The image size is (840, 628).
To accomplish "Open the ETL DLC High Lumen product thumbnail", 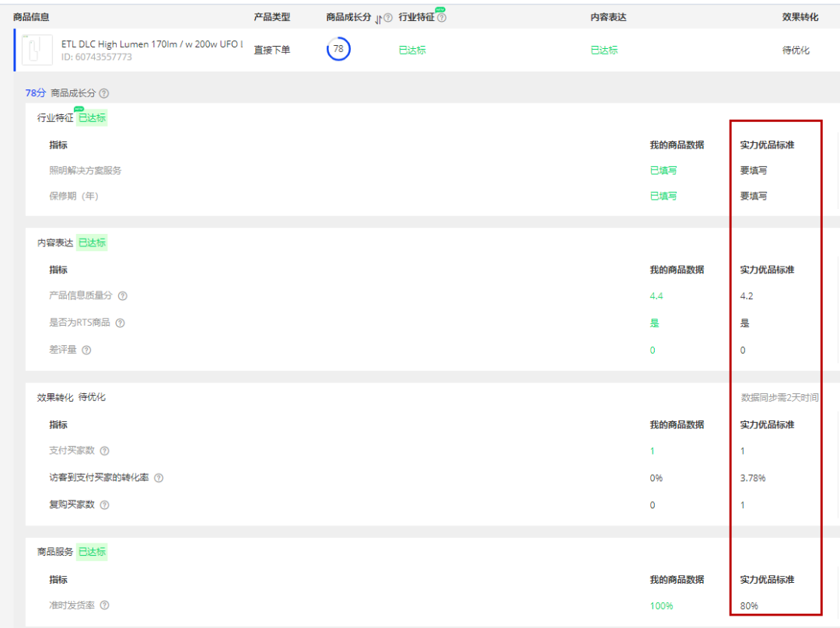I will click(37, 51).
